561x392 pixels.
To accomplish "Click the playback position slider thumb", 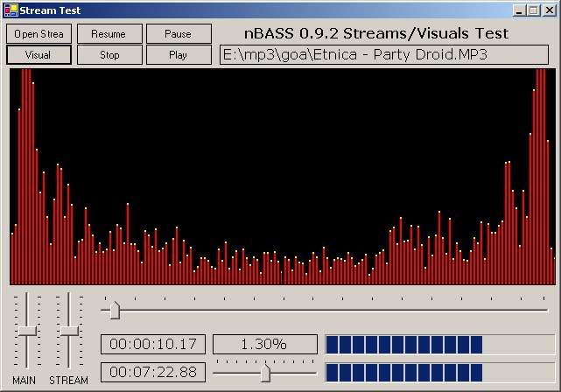I will (115, 310).
